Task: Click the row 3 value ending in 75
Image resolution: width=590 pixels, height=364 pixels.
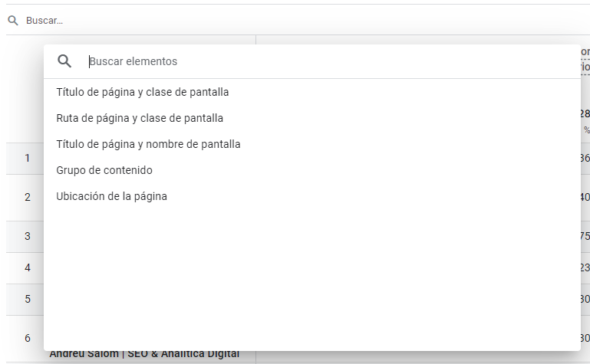Action: [585, 236]
